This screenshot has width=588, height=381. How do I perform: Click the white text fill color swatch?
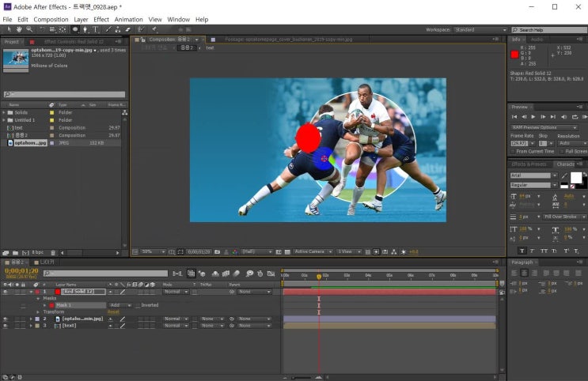click(x=576, y=178)
